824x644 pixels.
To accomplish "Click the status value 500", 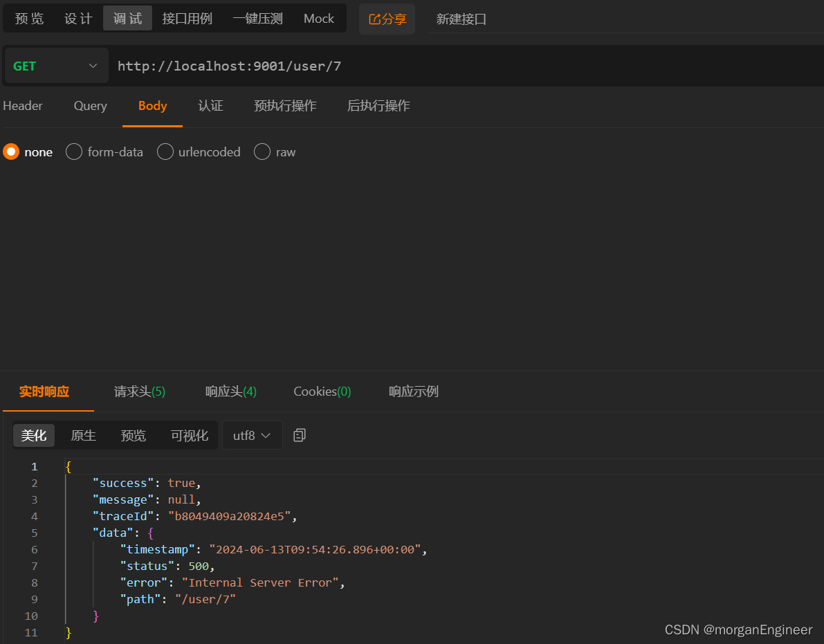I will [x=199, y=566].
